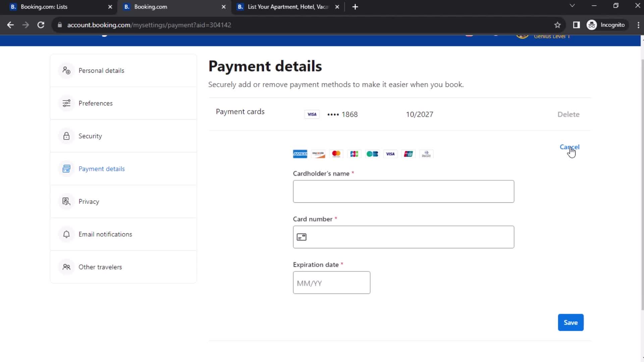The image size is (644, 362).
Task: Go back with the browser back arrow
Action: [10, 25]
